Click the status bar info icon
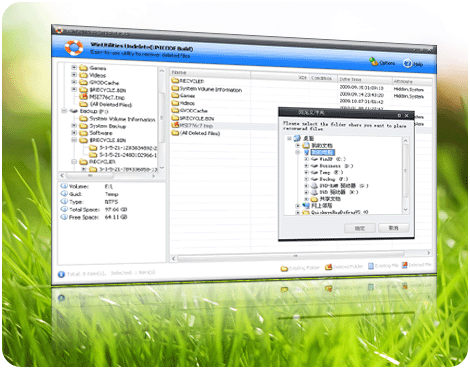This screenshot has width=470, height=369. point(61,274)
